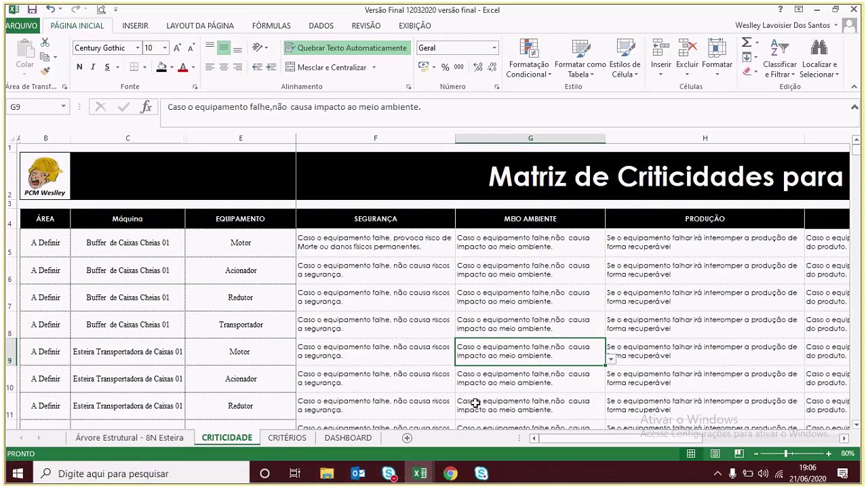Decrease decimal places

tap(491, 67)
